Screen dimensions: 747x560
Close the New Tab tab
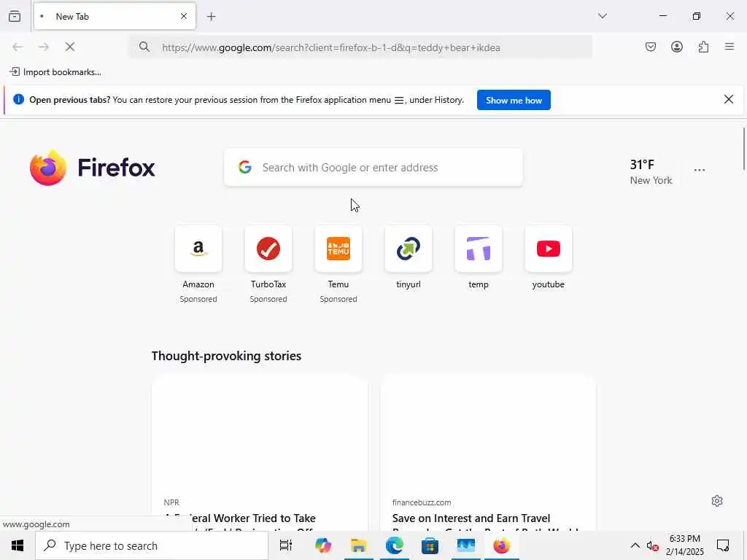tap(184, 16)
